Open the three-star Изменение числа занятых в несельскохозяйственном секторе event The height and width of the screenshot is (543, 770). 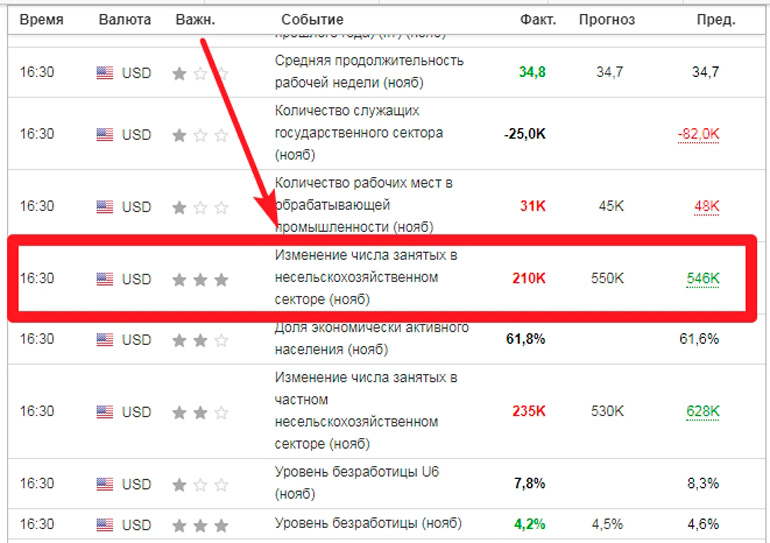pos(366,277)
